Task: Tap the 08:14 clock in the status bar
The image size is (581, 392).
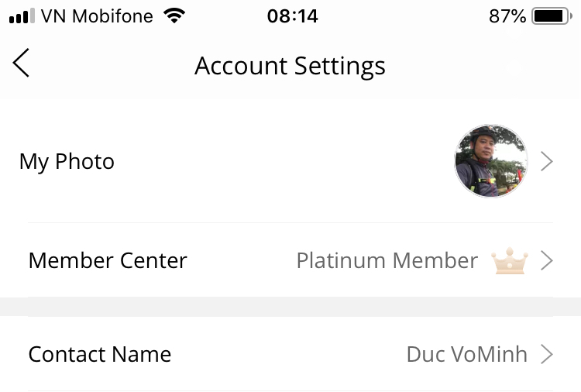Action: 292,16
